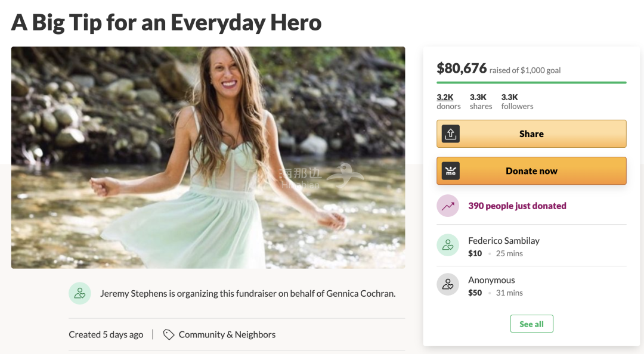
Task: Open the fundraiser photo of the woman
Action: pos(208,158)
